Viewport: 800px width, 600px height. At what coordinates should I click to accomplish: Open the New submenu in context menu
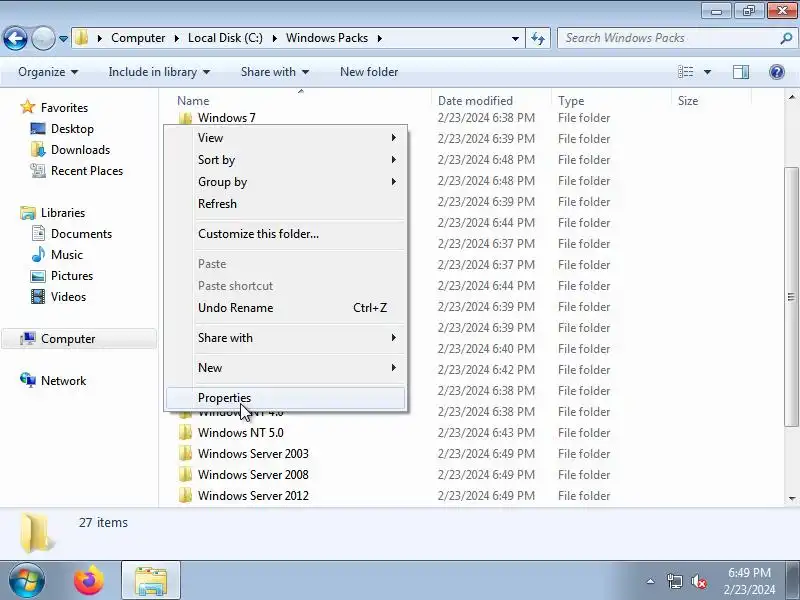click(286, 368)
